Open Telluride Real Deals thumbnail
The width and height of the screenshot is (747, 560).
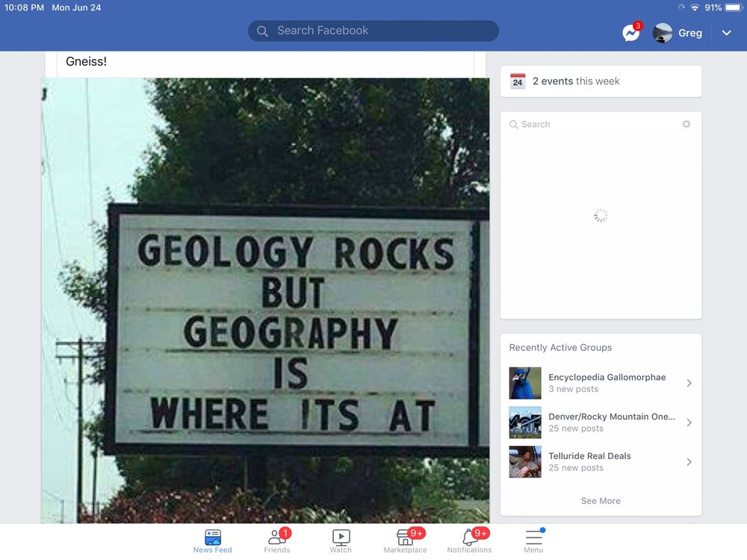pos(525,462)
